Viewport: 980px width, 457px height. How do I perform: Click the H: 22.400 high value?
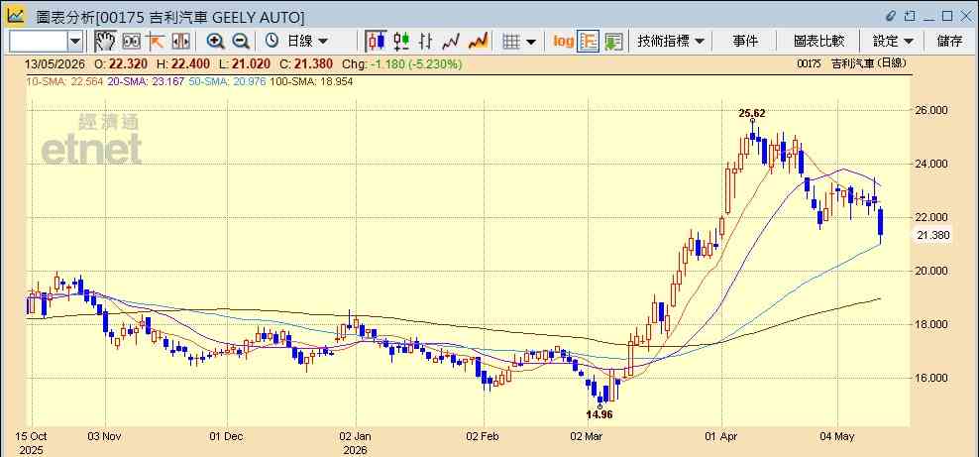pyautogui.click(x=183, y=63)
